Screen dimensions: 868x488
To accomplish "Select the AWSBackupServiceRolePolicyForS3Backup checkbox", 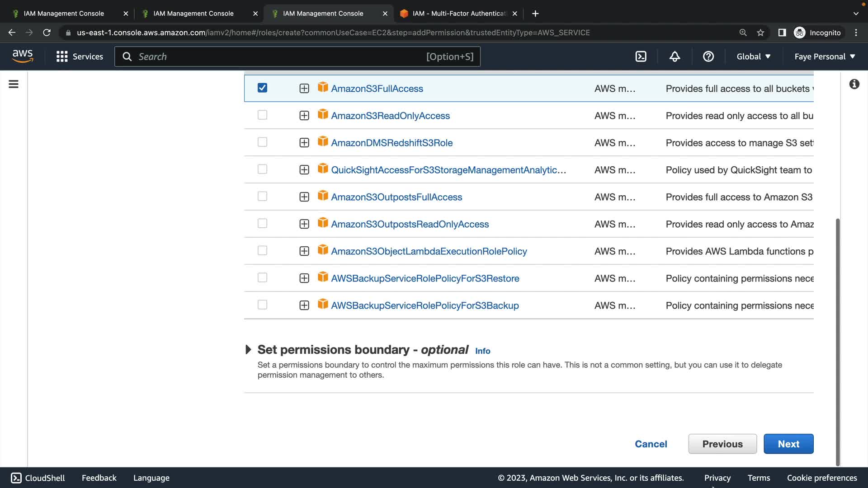I will 262,305.
